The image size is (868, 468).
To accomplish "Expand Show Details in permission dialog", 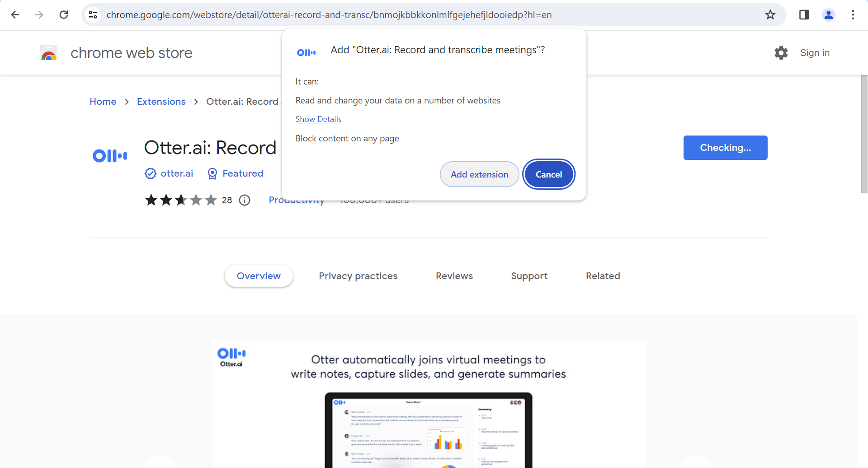I will [318, 119].
